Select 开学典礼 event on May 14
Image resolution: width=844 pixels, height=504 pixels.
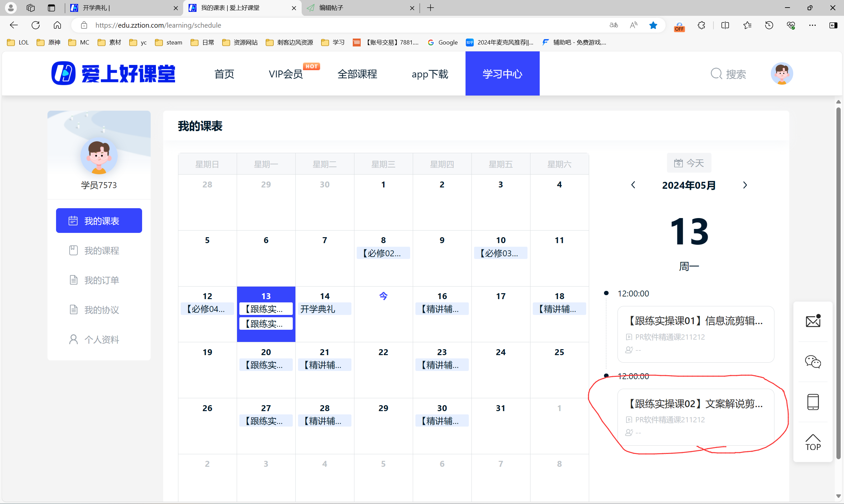(x=324, y=309)
